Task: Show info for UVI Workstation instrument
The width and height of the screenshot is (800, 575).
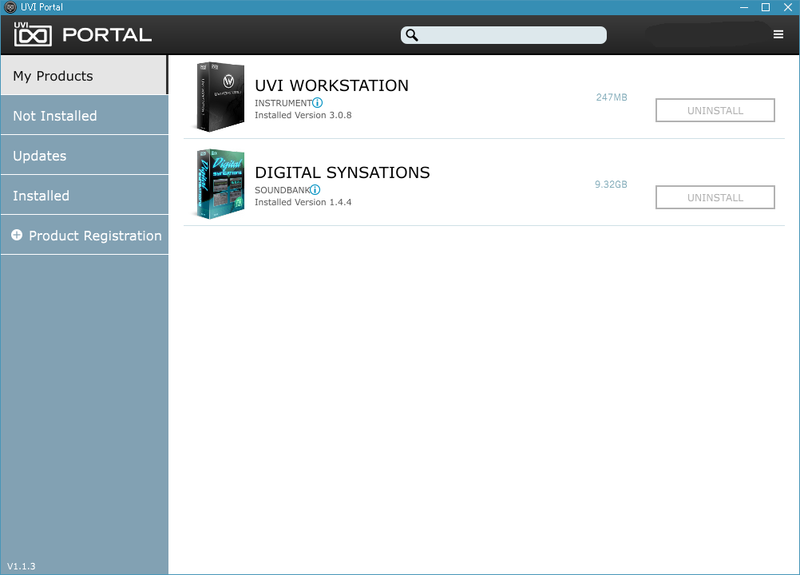Action: click(x=317, y=103)
